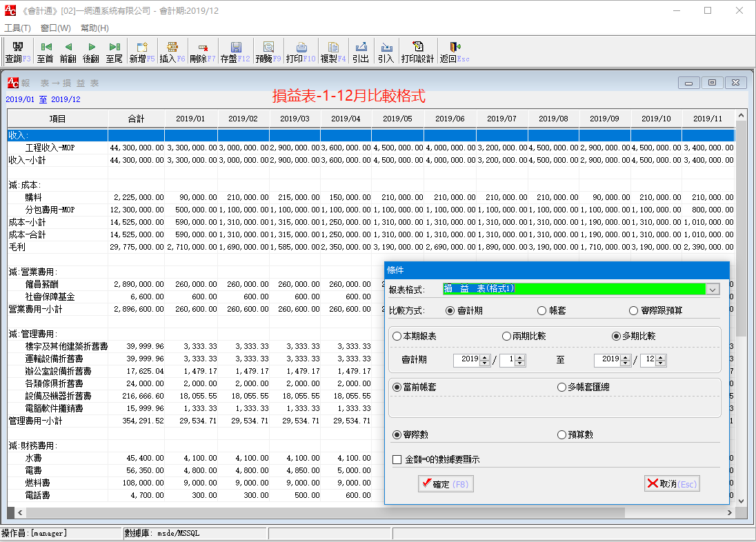The height and width of the screenshot is (542, 756).
Task: Save with the 存盤 (Save) icon
Action: point(236,52)
